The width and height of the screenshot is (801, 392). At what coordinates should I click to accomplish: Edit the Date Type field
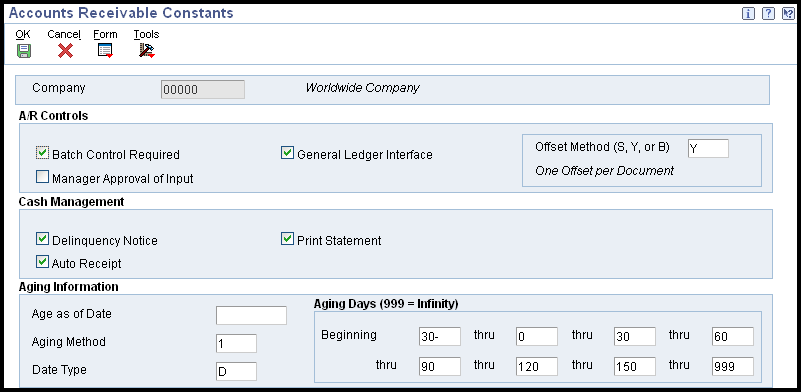[237, 372]
